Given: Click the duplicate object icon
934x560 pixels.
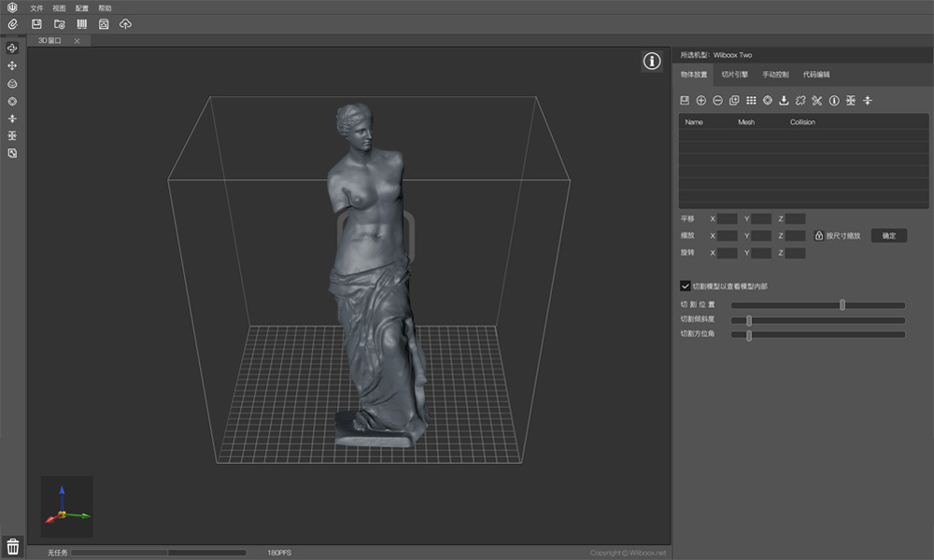Looking at the screenshot, I should click(x=734, y=101).
